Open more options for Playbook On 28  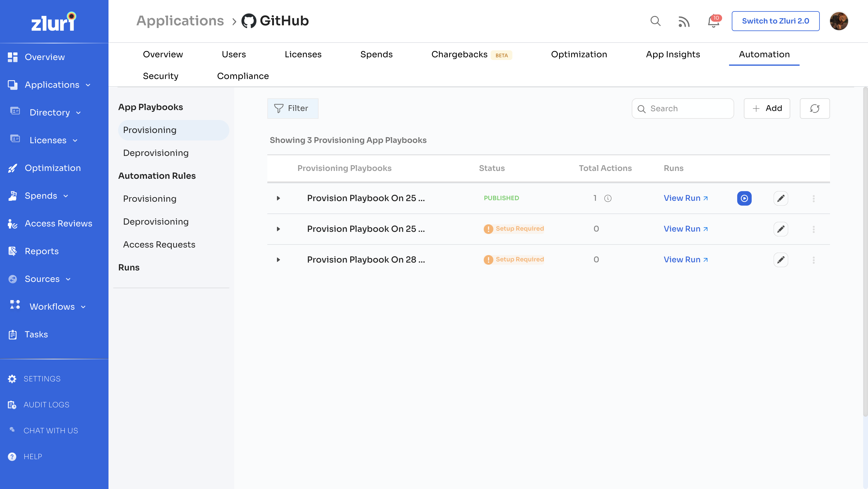[x=814, y=260]
